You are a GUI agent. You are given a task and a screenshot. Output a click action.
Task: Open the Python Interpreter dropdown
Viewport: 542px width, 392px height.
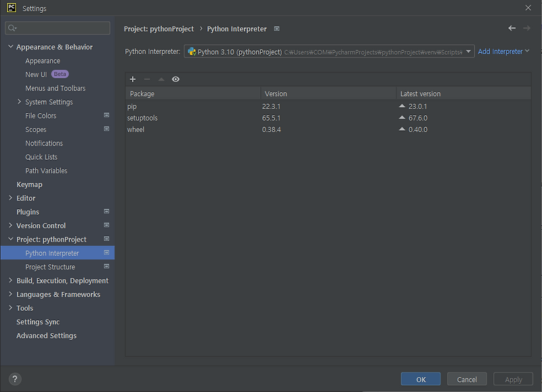pos(467,50)
